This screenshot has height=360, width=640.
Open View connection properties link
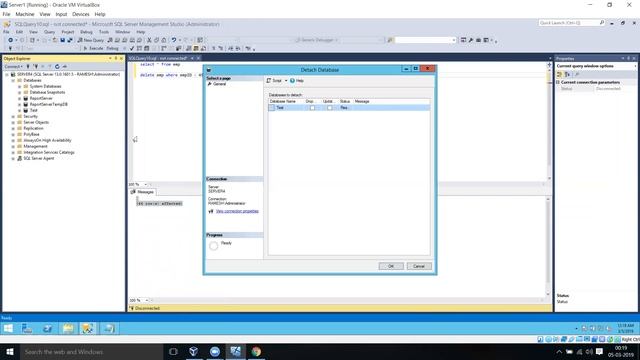pos(237,211)
